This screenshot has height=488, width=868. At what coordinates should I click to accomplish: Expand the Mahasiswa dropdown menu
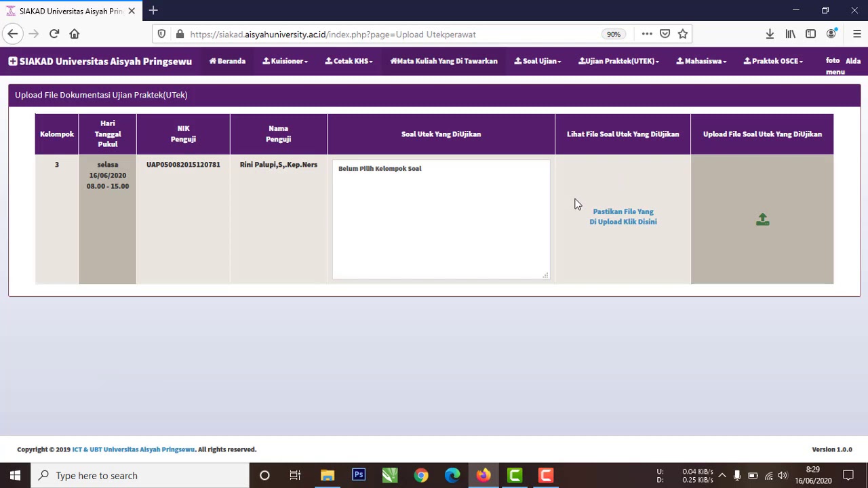[701, 61]
